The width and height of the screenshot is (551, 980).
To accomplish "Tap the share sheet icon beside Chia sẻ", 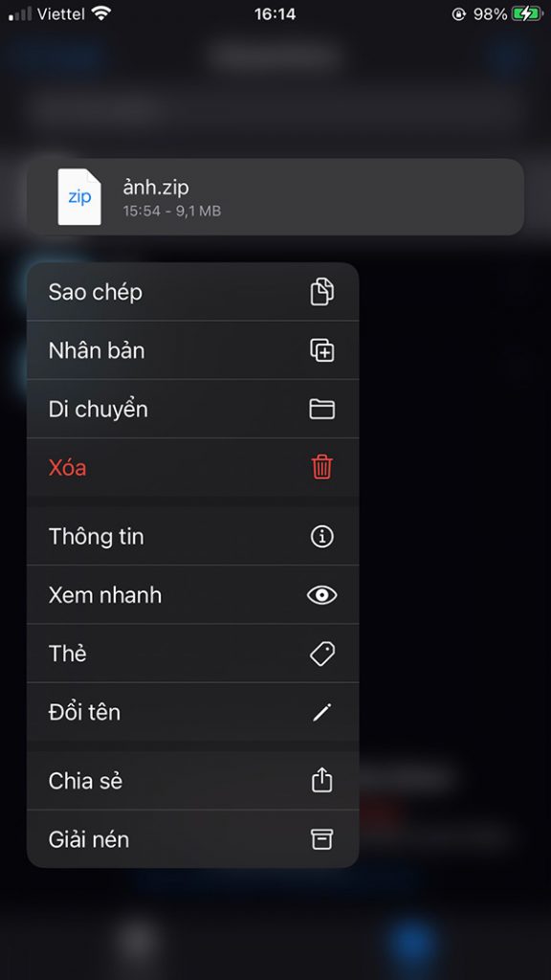I will 322,780.
